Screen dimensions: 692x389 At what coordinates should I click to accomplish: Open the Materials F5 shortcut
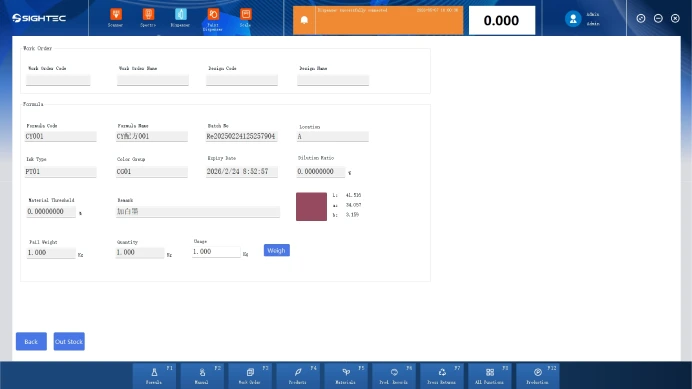(346, 375)
